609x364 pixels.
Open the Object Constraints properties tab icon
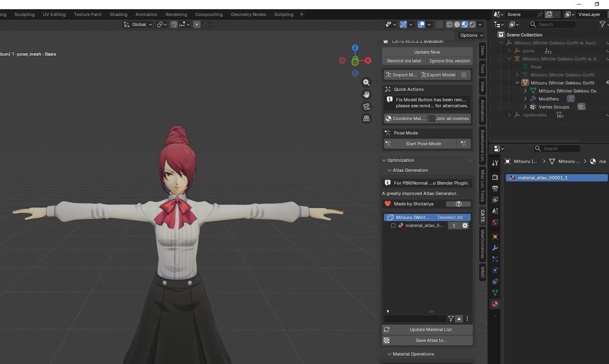click(495, 282)
